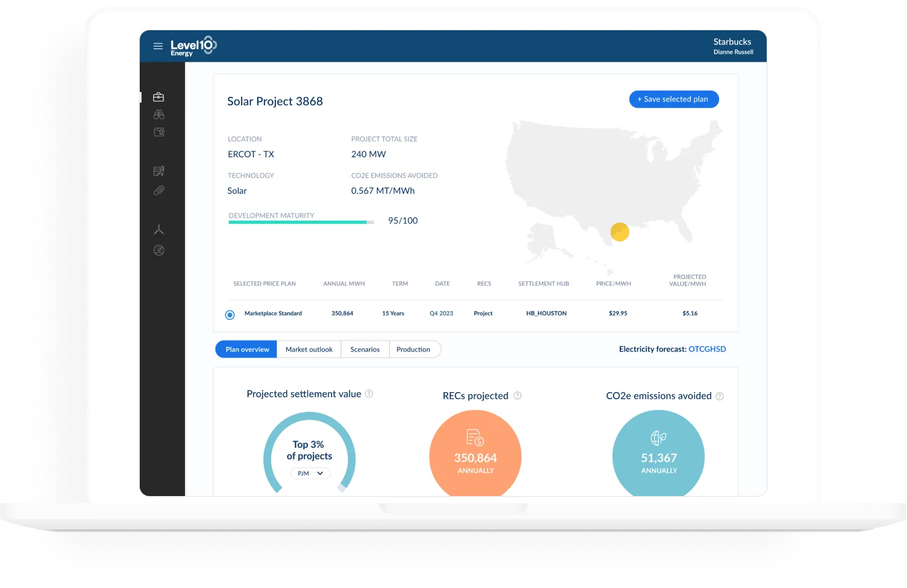Click the teal 51,367 emissions circle
907x588 pixels.
tap(658, 454)
